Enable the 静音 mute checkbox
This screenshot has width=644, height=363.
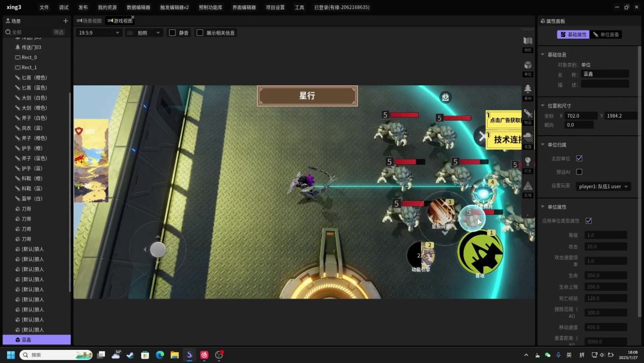(x=172, y=33)
